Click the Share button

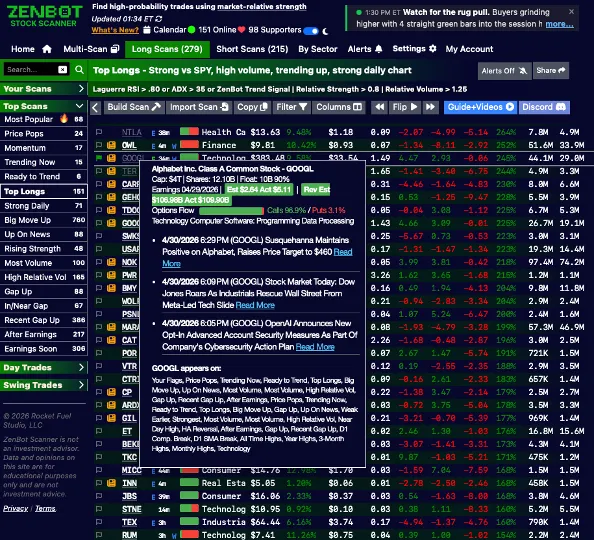(551, 70)
